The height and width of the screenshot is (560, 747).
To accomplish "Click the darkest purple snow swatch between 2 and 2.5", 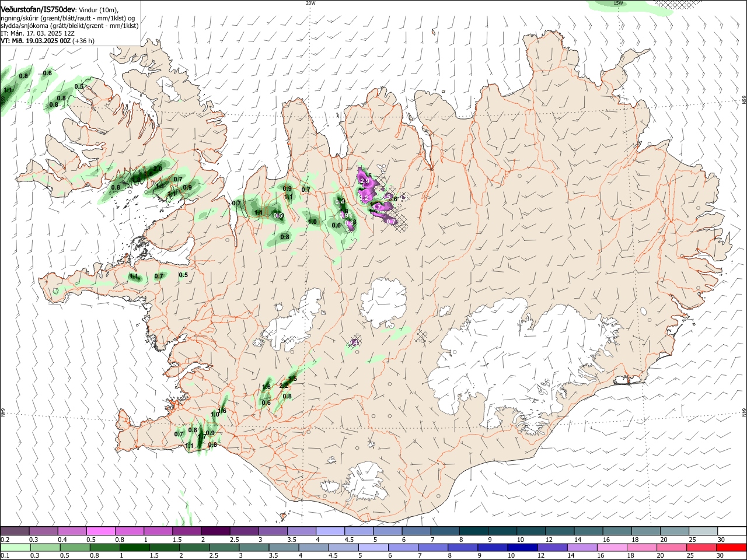I will click(215, 531).
